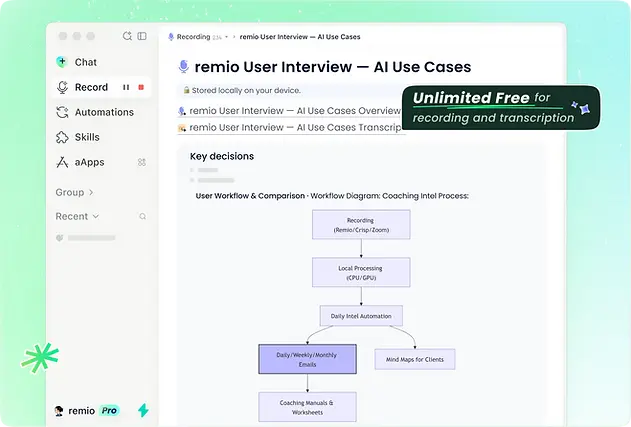Screen dimensions: 631x427
Task: Click breadcrumb 'remio User Interview — AI Use Cases'
Action: tap(300, 37)
